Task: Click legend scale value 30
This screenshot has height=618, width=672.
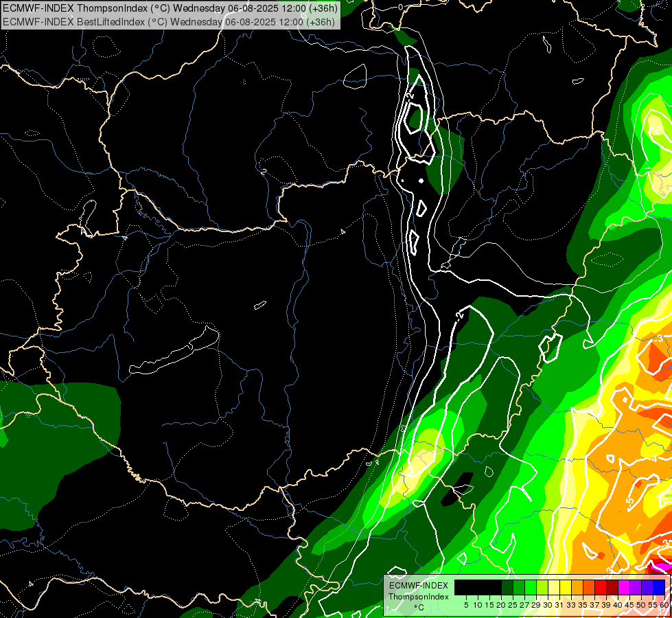Action: point(548,605)
